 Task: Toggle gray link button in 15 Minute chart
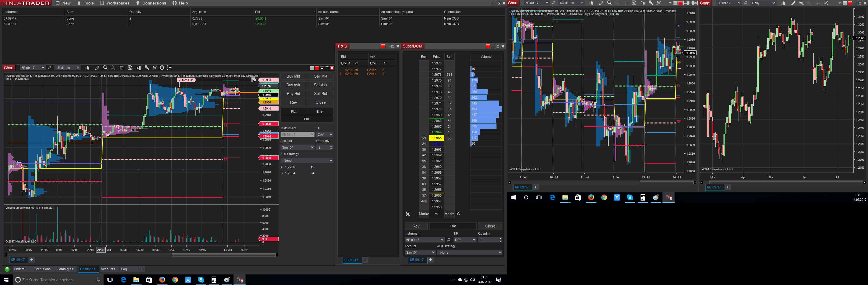312,68
